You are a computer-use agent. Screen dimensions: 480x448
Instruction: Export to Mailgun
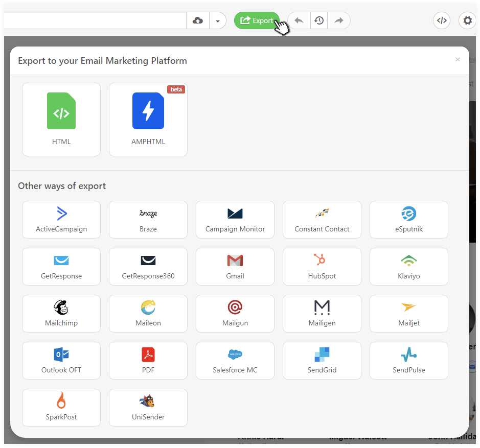[235, 314]
